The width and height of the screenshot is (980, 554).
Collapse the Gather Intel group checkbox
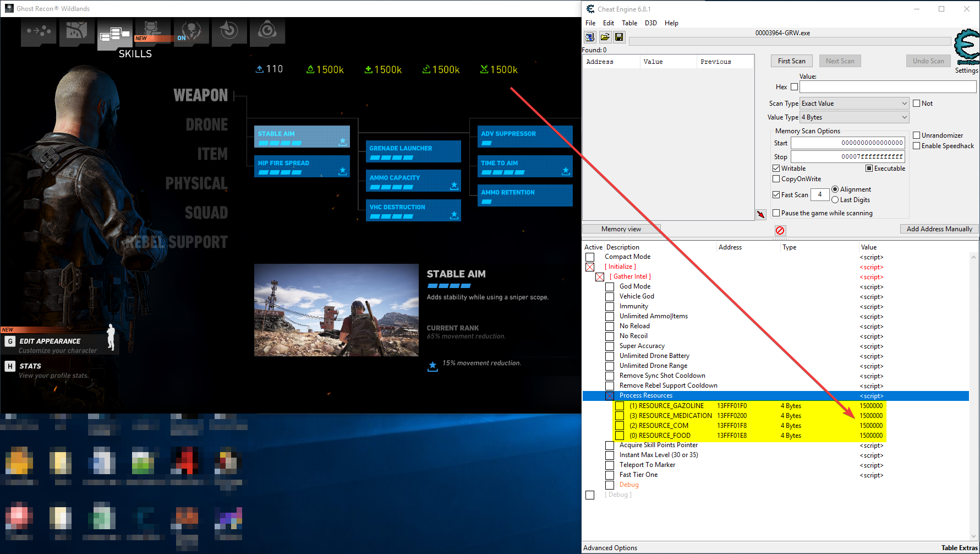pos(600,277)
